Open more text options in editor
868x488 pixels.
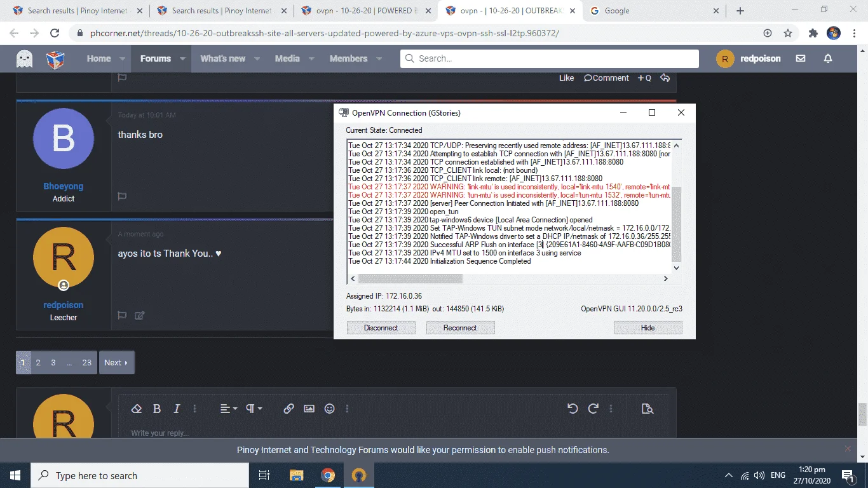[195, 409]
